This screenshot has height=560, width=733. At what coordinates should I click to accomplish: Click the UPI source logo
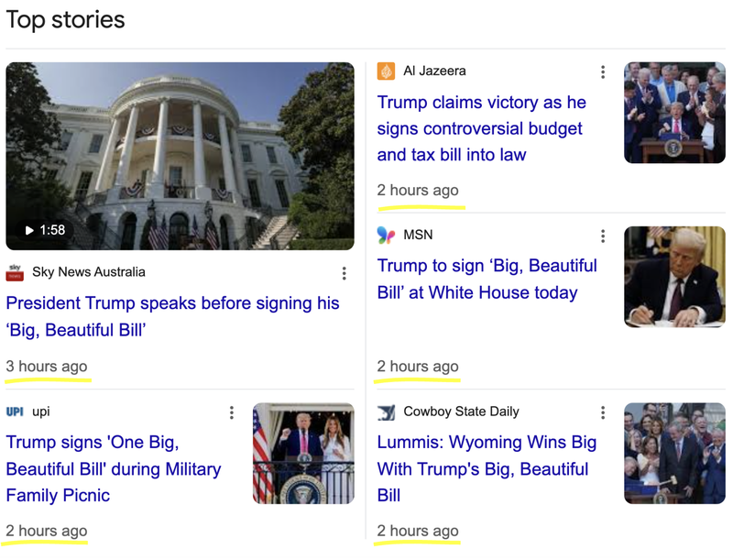click(15, 412)
